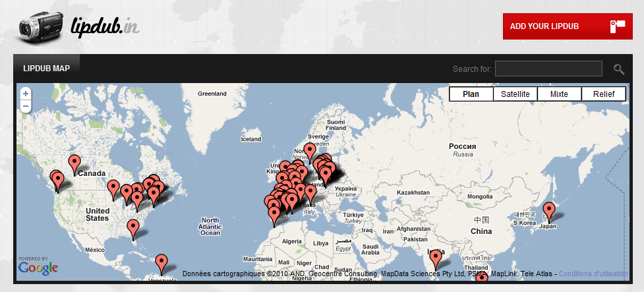Viewport: 644px width, 292px height.
Task: Click the Algeria map label
Action: coord(292,241)
